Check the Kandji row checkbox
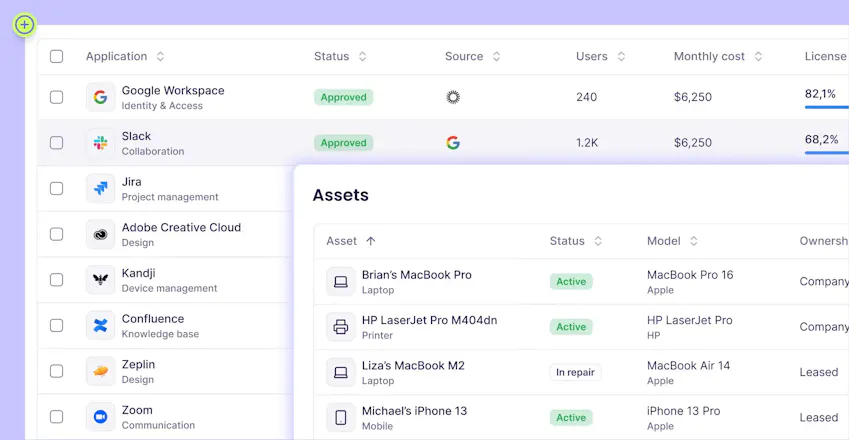The width and height of the screenshot is (849, 440). 56,280
